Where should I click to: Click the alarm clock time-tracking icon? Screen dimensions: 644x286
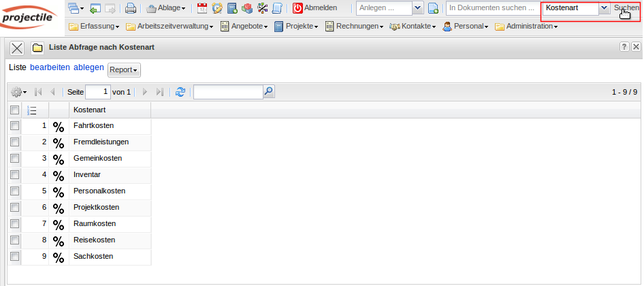tap(217, 7)
